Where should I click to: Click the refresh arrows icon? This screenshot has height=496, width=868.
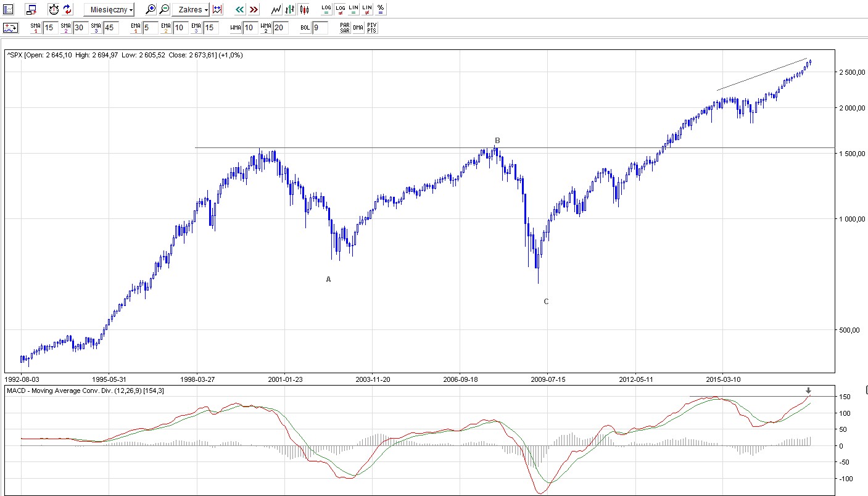tap(68, 9)
